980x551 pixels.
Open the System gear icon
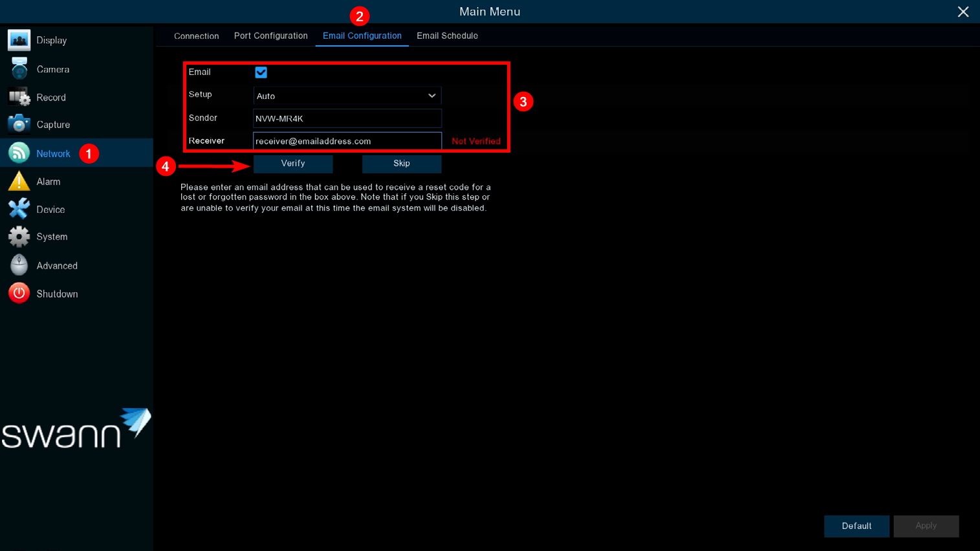click(x=19, y=237)
